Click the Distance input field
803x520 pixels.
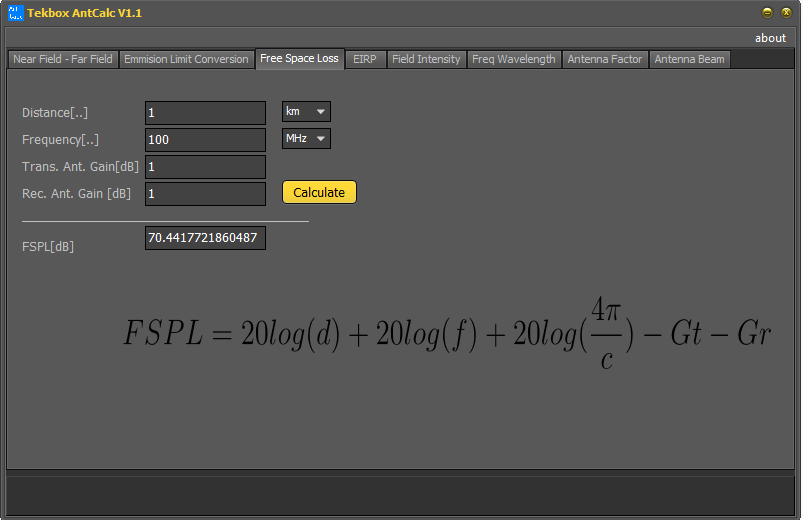click(x=205, y=113)
